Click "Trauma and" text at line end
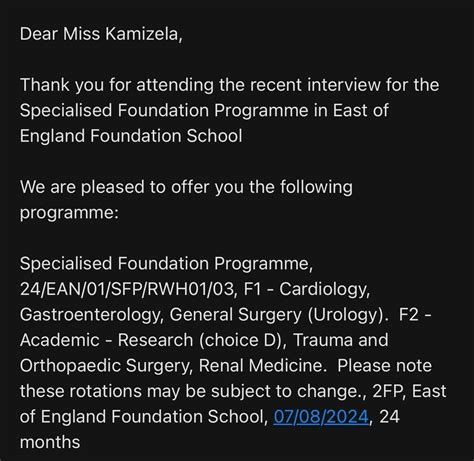This screenshot has width=474, height=461. click(341, 340)
